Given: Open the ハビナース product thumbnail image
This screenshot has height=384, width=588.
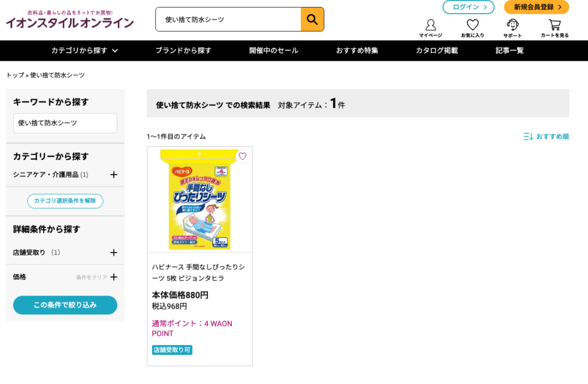Looking at the screenshot, I should [199, 200].
